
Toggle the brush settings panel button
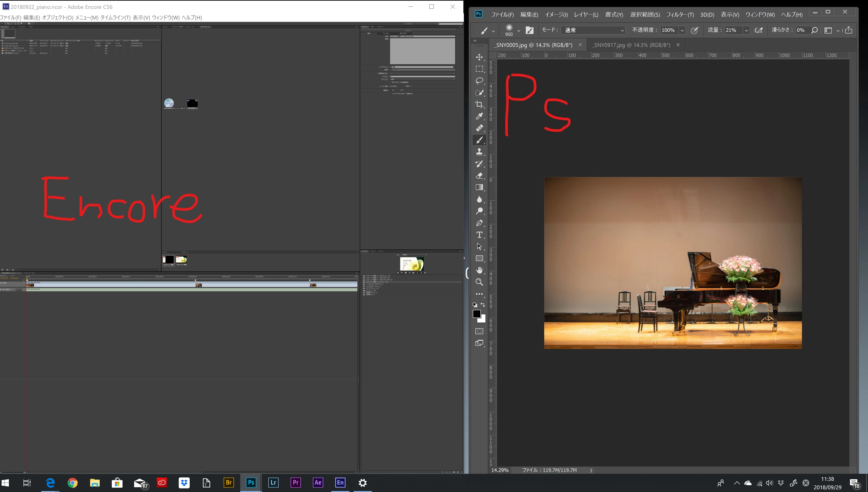530,31
